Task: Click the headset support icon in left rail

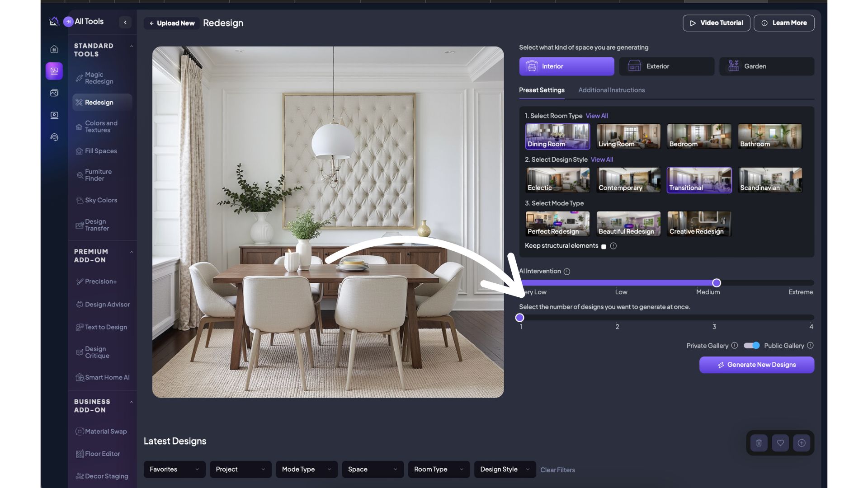Action: [x=54, y=137]
